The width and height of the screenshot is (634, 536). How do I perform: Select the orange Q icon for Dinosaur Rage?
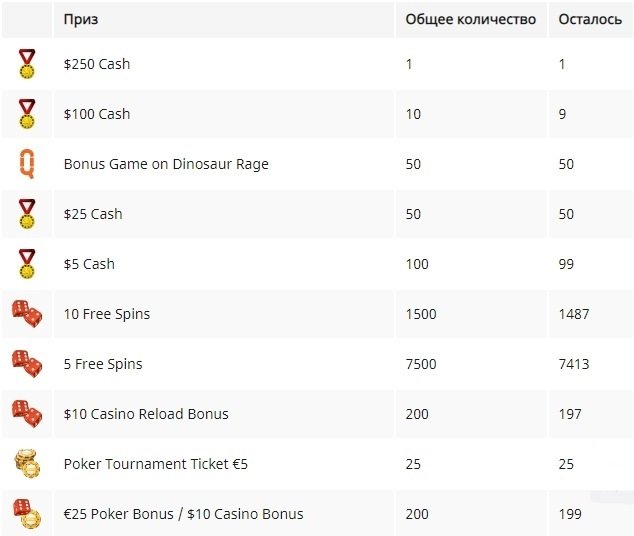[27, 164]
